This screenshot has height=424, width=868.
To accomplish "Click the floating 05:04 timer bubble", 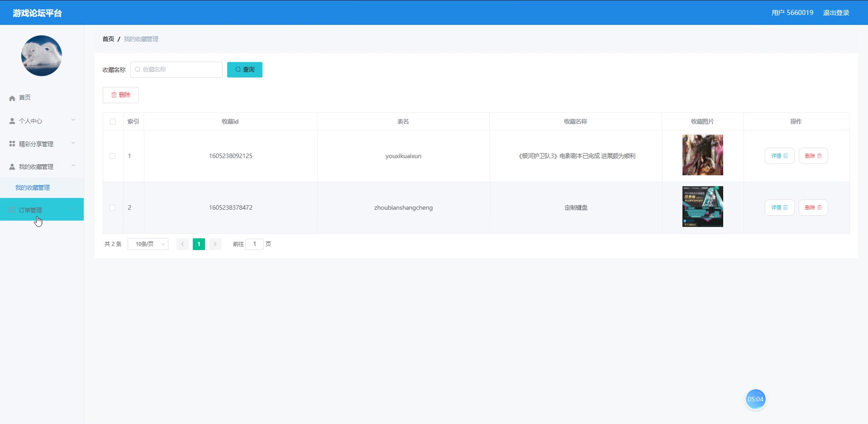I will (x=755, y=399).
